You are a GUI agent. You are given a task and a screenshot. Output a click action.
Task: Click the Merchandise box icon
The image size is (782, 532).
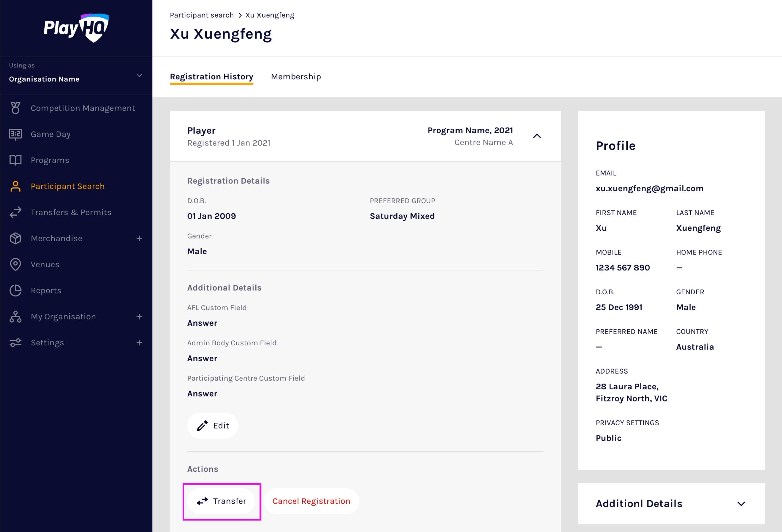pos(15,239)
